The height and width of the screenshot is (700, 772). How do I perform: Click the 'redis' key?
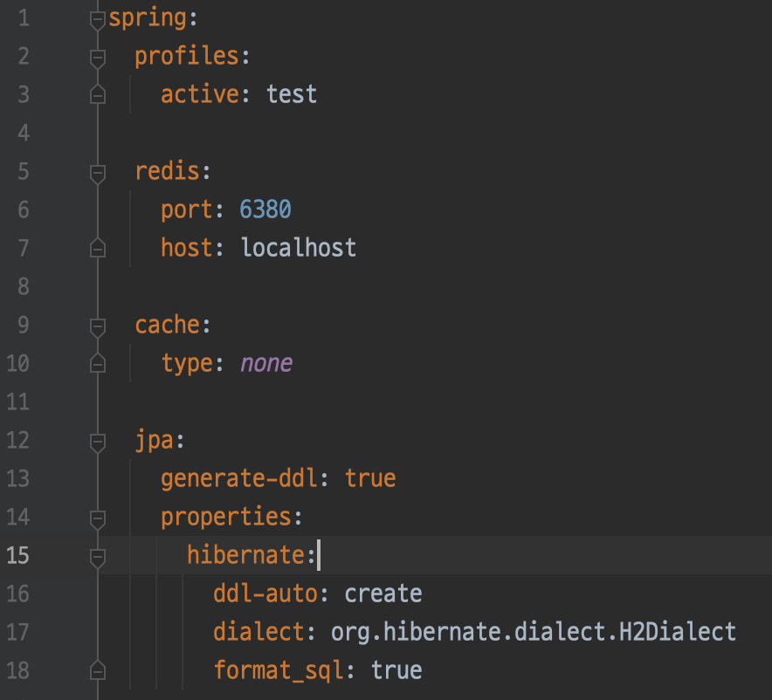168,171
